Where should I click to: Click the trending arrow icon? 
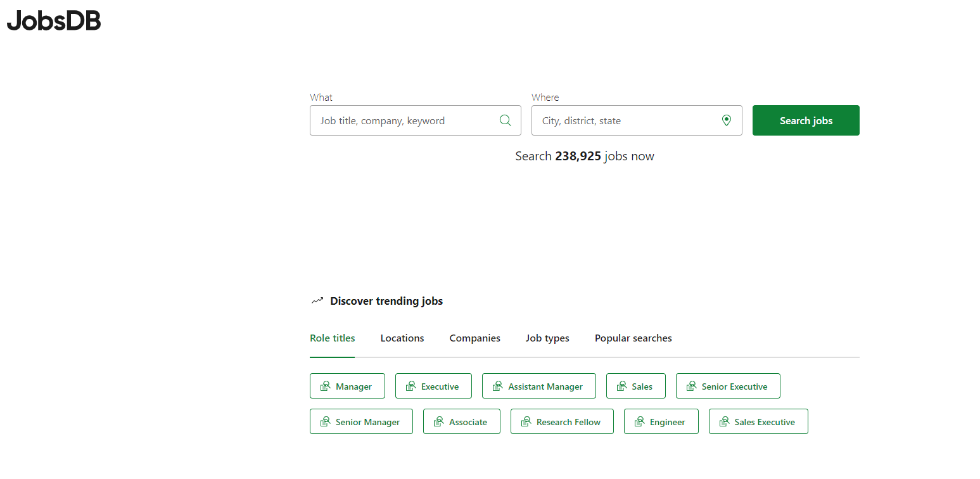point(317,301)
